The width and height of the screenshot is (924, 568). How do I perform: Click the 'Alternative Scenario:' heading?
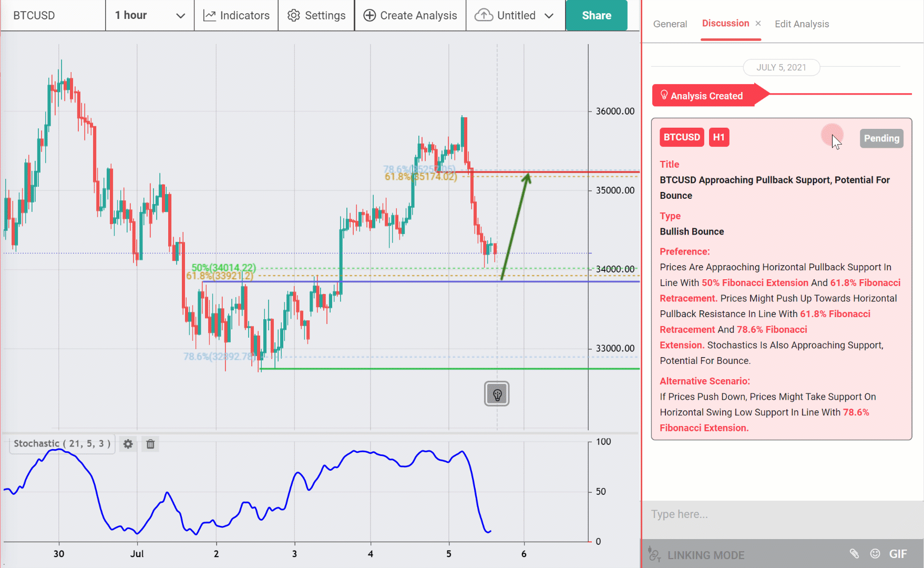[705, 381]
